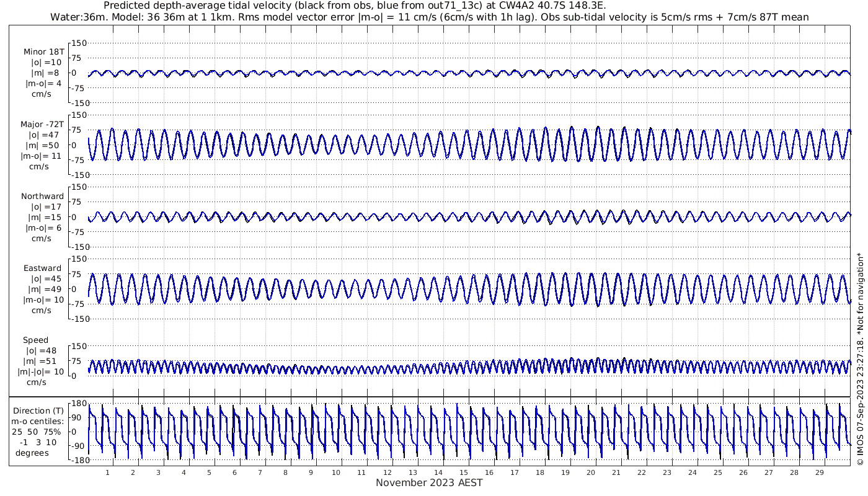The height and width of the screenshot is (496, 868).
Task: Select the 'Direction (T)' panel label
Action: (38, 410)
